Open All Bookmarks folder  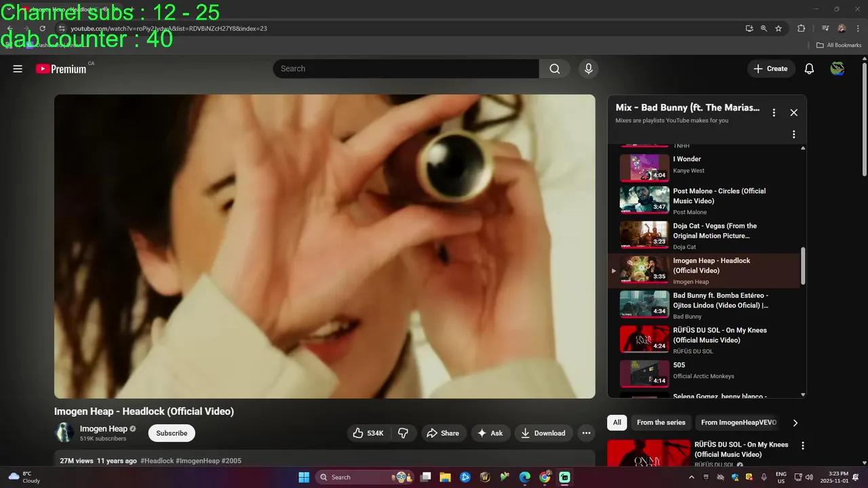[839, 45]
